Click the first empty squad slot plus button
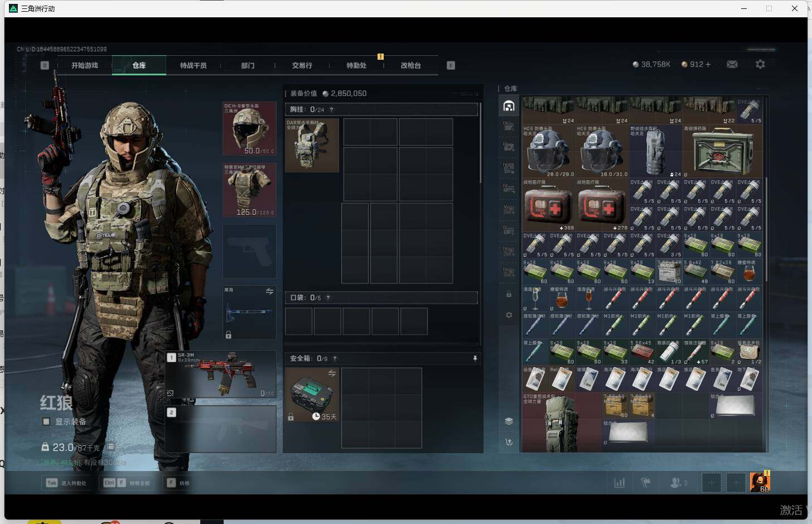Viewport: 812px width, 524px height. pyautogui.click(x=711, y=483)
